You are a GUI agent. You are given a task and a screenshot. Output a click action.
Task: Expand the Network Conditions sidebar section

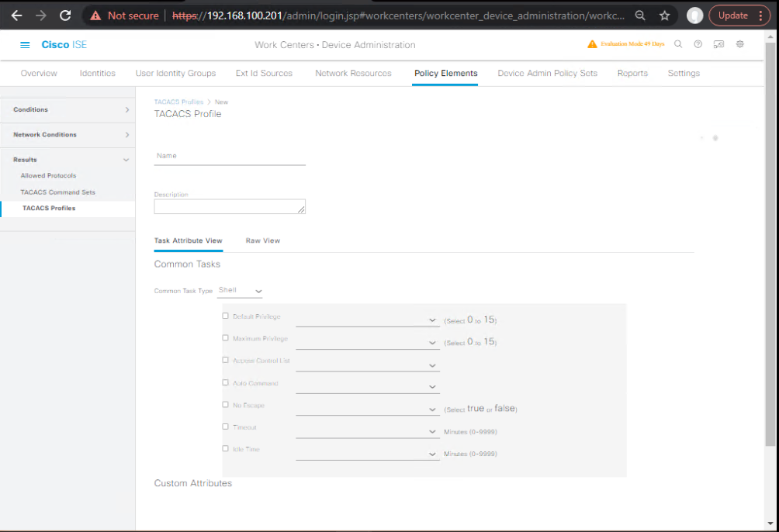pyautogui.click(x=68, y=135)
